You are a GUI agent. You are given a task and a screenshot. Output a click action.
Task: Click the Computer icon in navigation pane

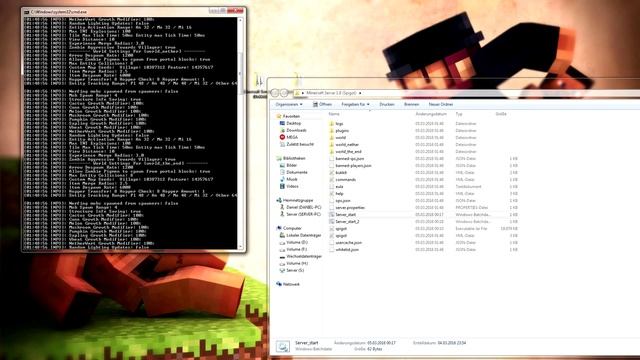tap(279, 228)
